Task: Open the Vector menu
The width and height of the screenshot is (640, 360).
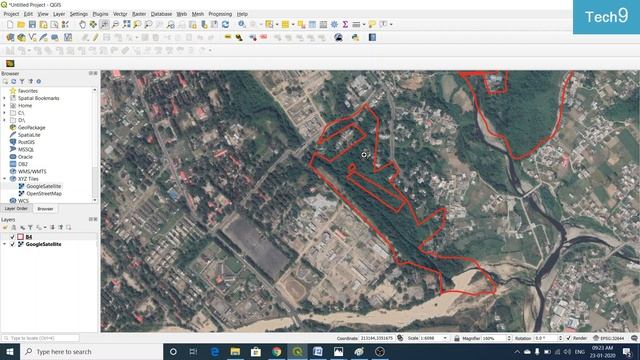Action: coord(120,14)
